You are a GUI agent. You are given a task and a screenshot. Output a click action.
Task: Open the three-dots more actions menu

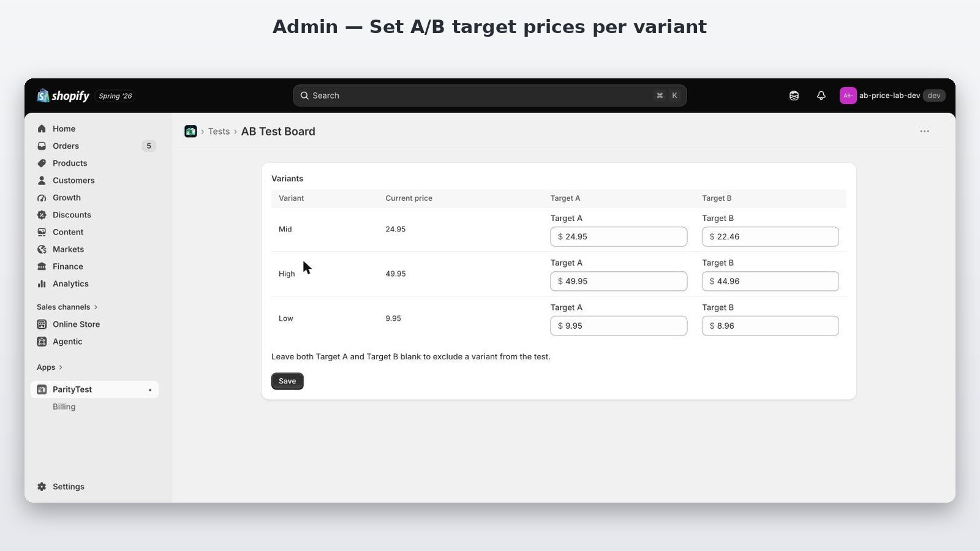tap(924, 131)
